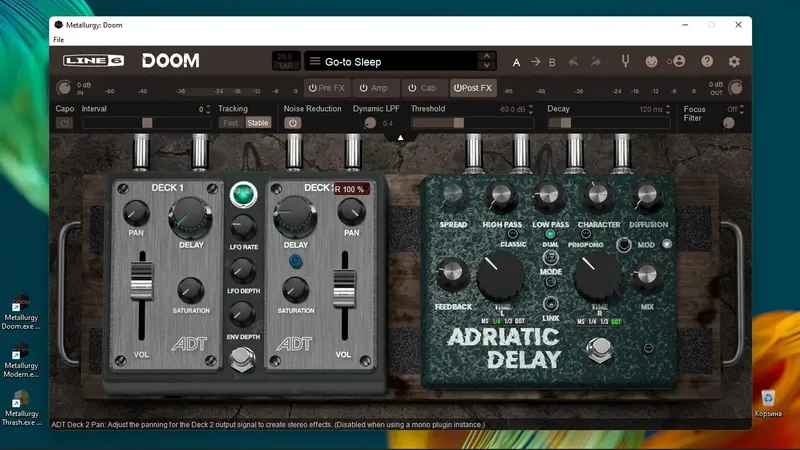800x450 pixels.
Task: Toggle the Capo power button
Action: click(x=64, y=123)
